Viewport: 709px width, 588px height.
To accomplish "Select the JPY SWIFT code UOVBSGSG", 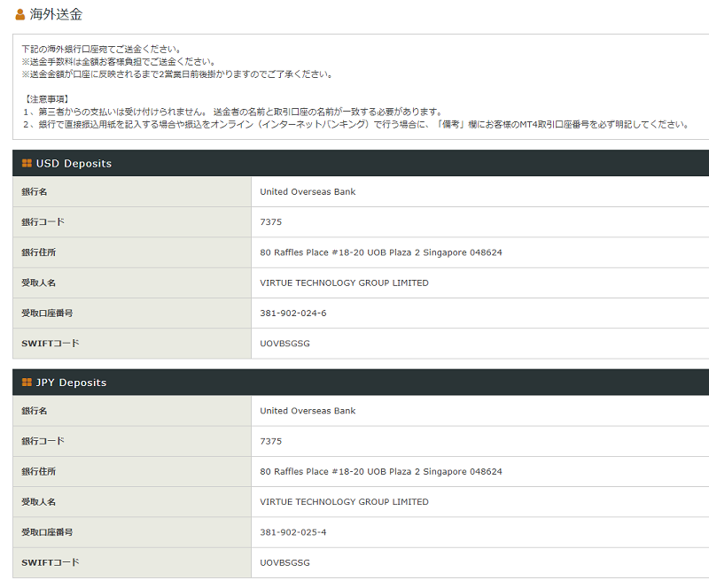I will click(284, 562).
